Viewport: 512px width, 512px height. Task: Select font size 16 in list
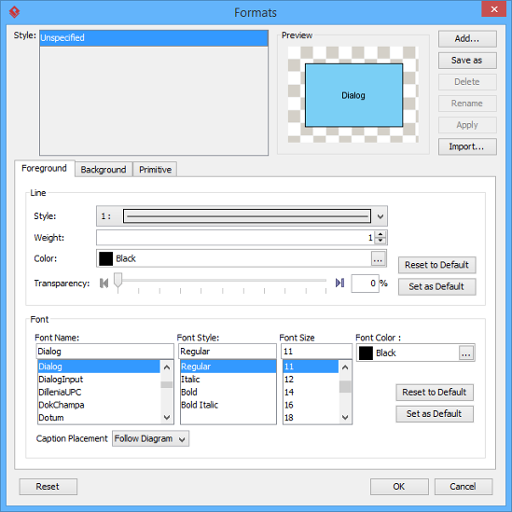(311, 405)
